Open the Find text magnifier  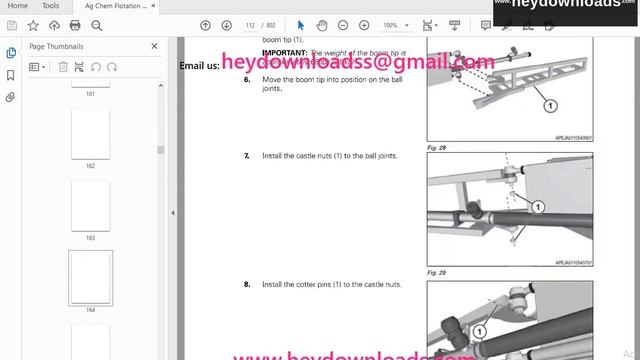(97, 25)
